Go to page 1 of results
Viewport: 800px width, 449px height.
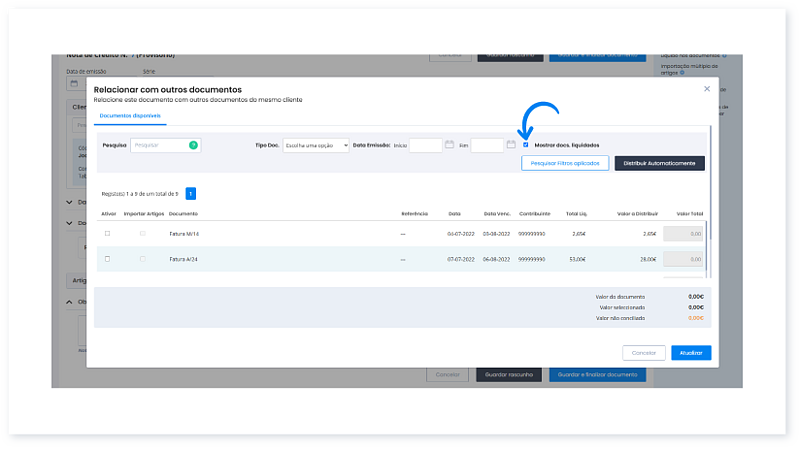[190, 193]
